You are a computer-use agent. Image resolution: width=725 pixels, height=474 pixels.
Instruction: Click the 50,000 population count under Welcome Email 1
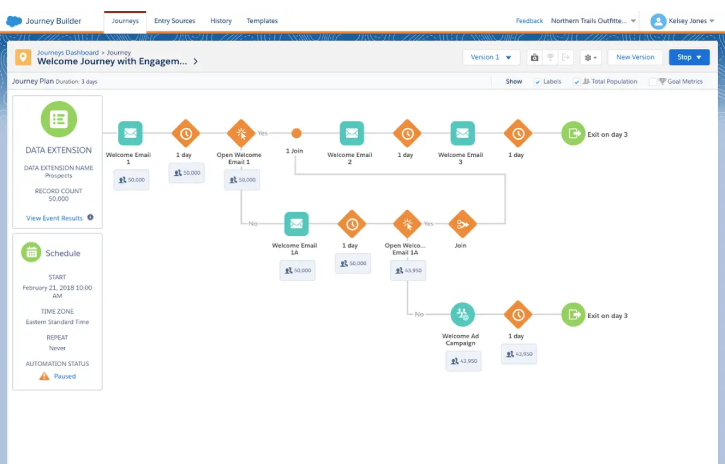(x=131, y=180)
